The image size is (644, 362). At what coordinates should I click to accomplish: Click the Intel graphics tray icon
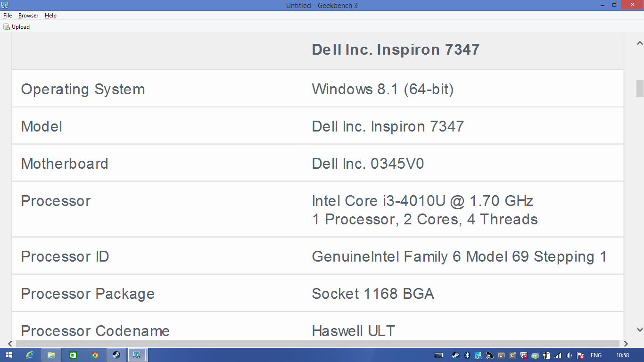tap(479, 355)
